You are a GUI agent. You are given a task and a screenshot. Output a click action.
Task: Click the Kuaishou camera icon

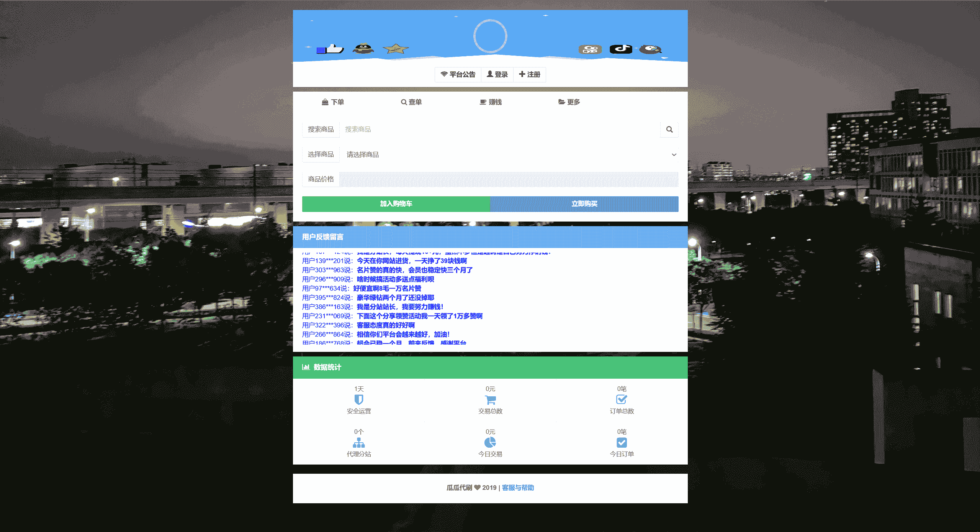590,49
